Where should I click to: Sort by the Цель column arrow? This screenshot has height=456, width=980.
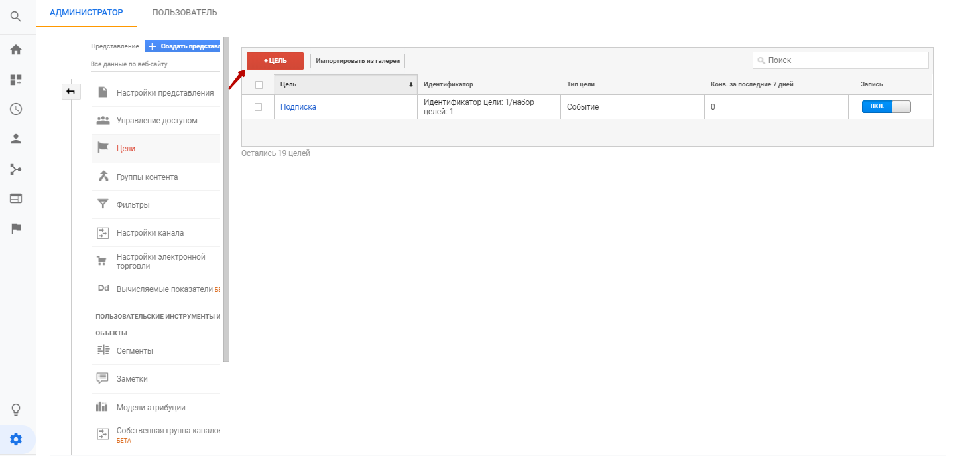(410, 84)
